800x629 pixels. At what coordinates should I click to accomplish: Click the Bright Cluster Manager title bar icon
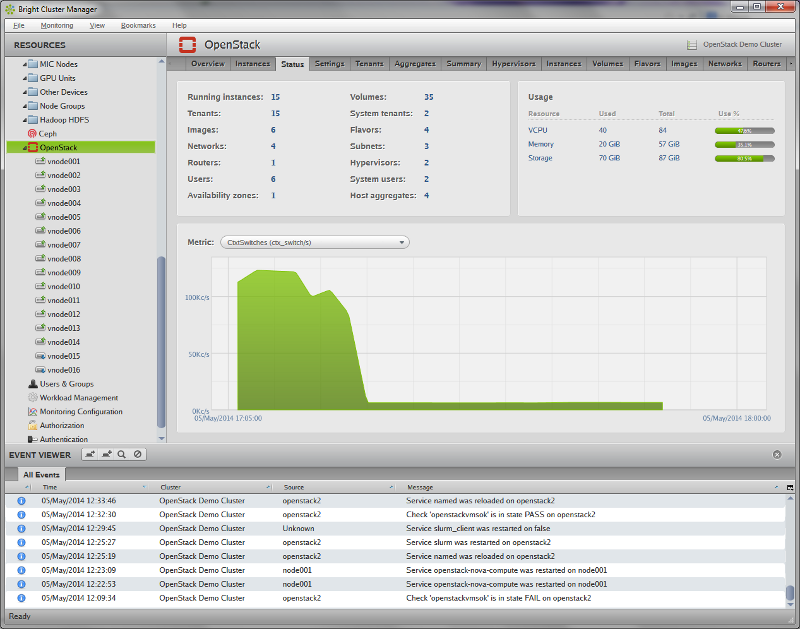pyautogui.click(x=10, y=9)
